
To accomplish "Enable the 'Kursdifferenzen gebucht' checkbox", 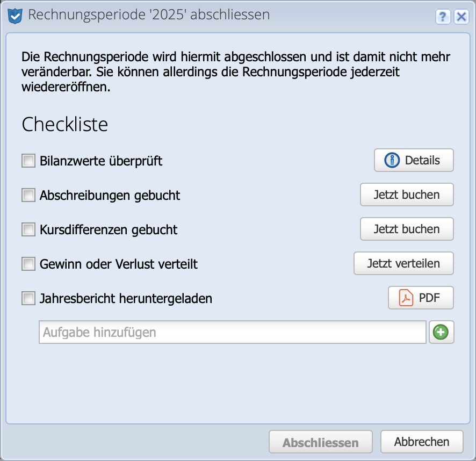I will pyautogui.click(x=28, y=229).
